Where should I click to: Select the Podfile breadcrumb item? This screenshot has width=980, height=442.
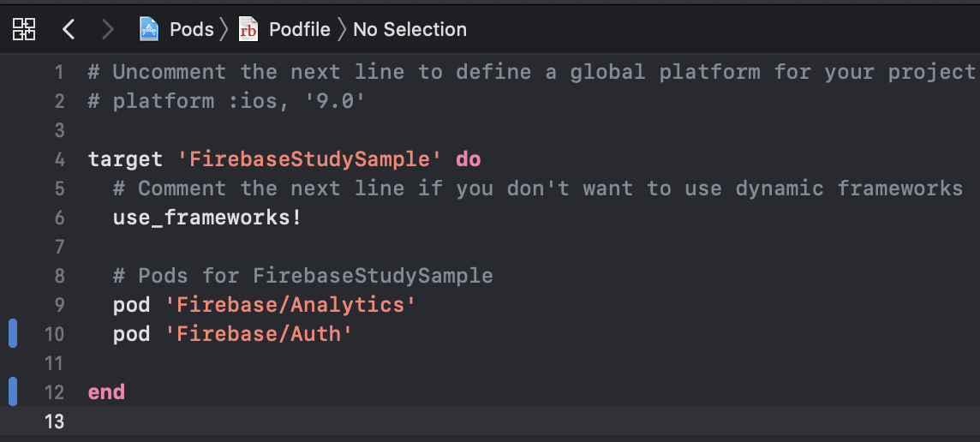pyautogui.click(x=299, y=29)
